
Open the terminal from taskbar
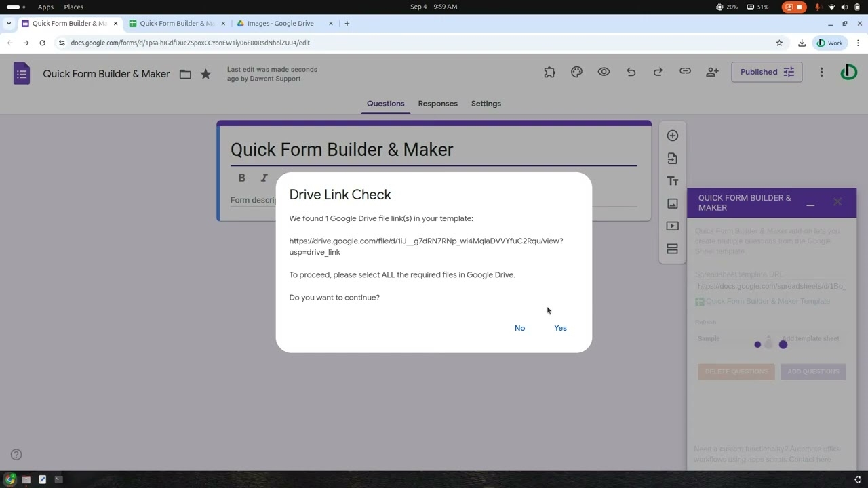[58, 479]
